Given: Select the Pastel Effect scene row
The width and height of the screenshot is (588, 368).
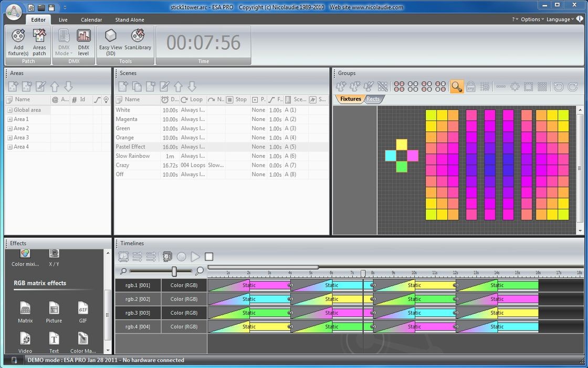Looking at the screenshot, I should tap(131, 147).
